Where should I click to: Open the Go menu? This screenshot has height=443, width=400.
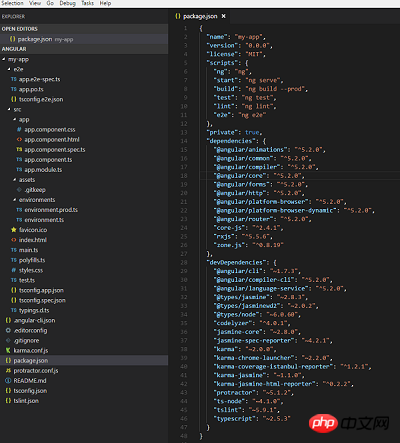click(50, 3)
